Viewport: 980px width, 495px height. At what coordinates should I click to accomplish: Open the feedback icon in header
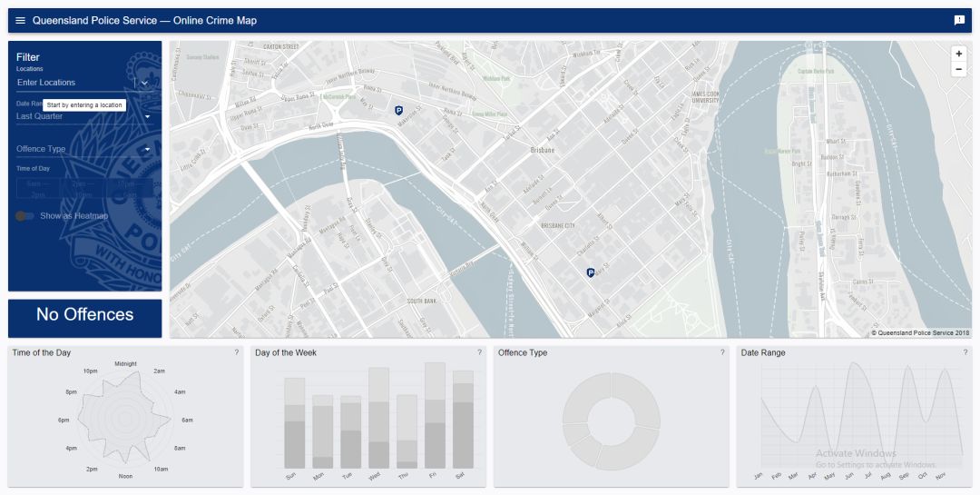(x=959, y=21)
